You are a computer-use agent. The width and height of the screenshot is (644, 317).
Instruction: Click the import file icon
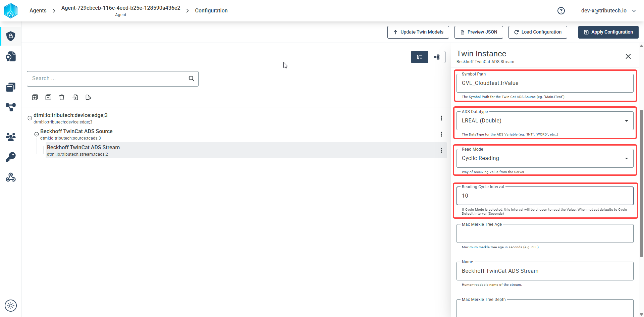tap(75, 97)
